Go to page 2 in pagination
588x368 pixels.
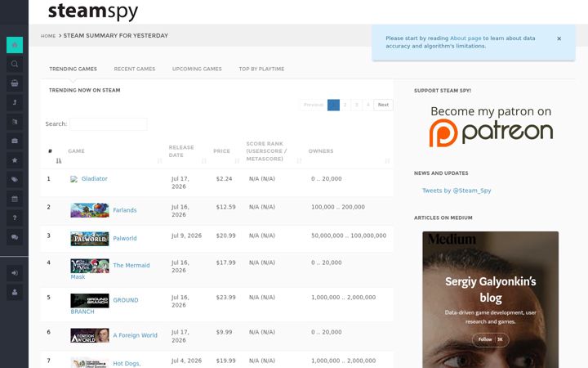345,105
